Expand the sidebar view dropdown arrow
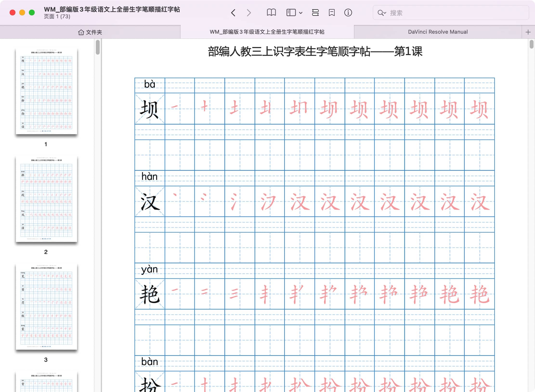 point(301,13)
